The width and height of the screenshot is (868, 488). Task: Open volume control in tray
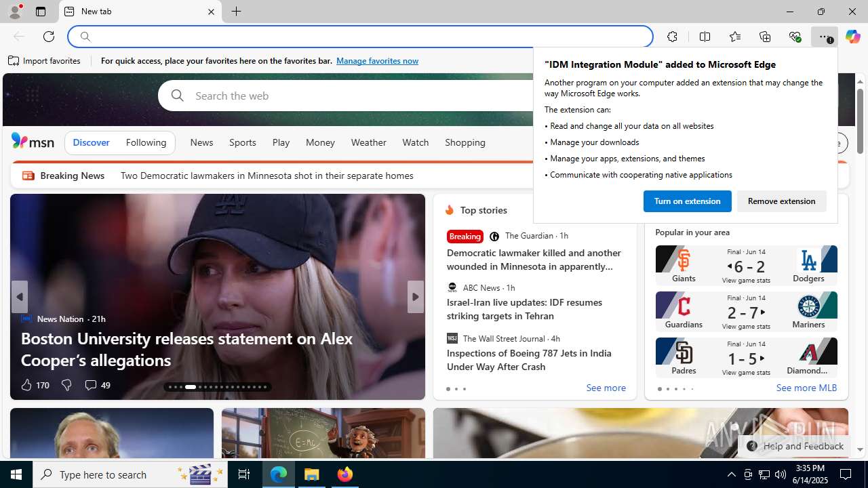tap(780, 474)
